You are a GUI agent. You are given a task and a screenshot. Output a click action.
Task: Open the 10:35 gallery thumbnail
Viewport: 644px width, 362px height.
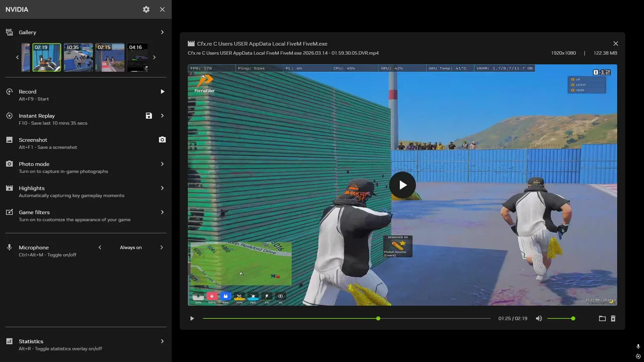[x=78, y=57]
